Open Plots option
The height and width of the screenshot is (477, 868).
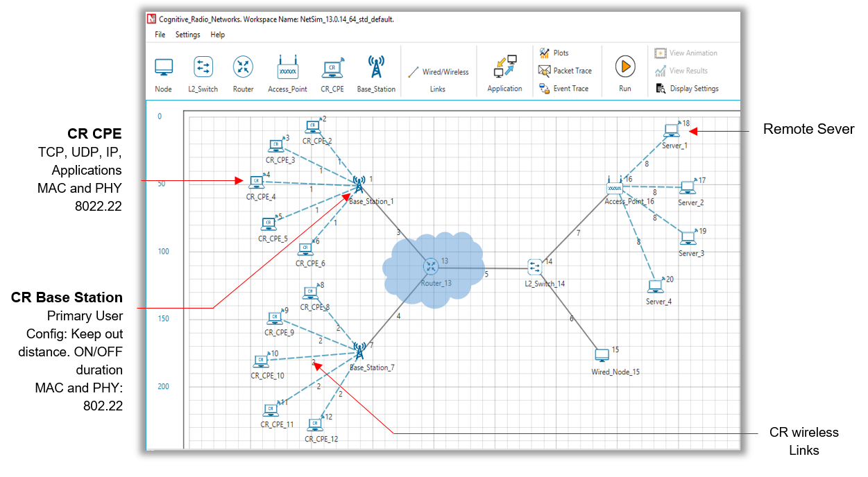[554, 53]
